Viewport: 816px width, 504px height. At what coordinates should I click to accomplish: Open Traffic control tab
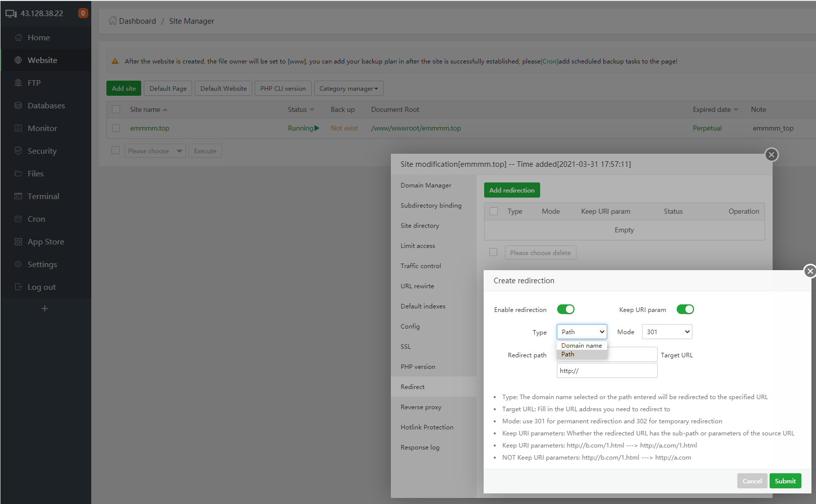(x=434, y=266)
